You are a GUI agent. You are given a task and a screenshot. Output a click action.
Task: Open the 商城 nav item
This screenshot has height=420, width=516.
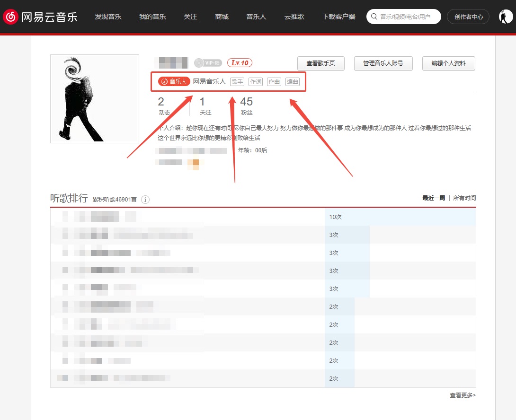click(222, 17)
